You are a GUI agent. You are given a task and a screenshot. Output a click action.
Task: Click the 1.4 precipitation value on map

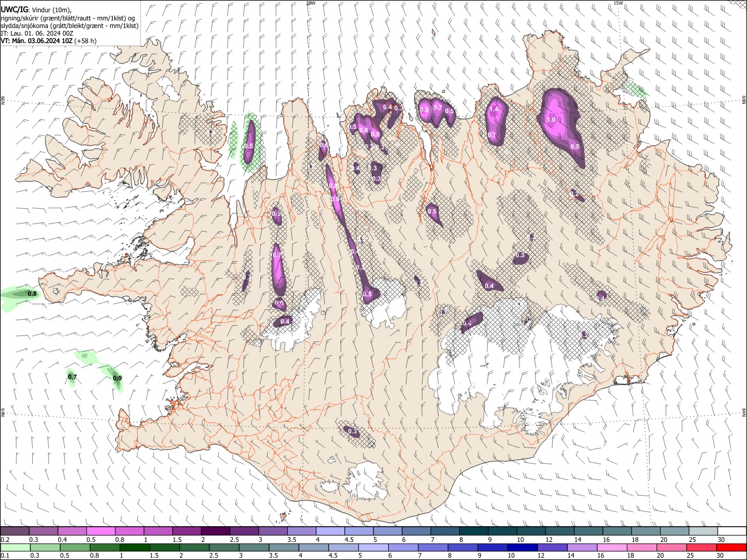coord(494,109)
